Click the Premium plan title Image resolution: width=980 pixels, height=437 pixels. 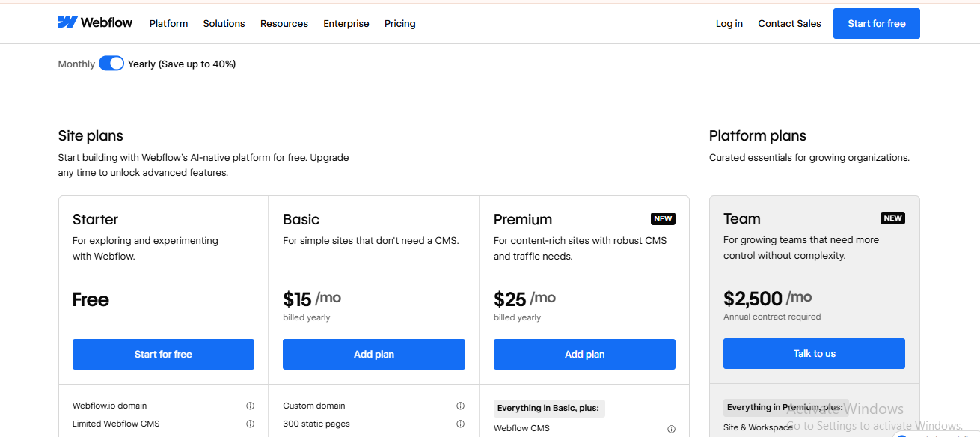523,219
